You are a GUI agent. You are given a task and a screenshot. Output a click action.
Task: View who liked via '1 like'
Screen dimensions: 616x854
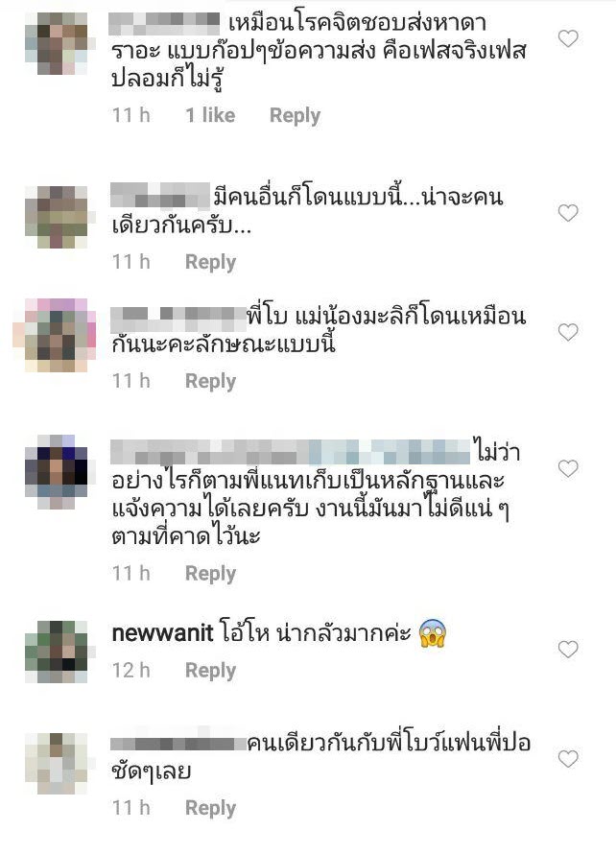pos(210,115)
